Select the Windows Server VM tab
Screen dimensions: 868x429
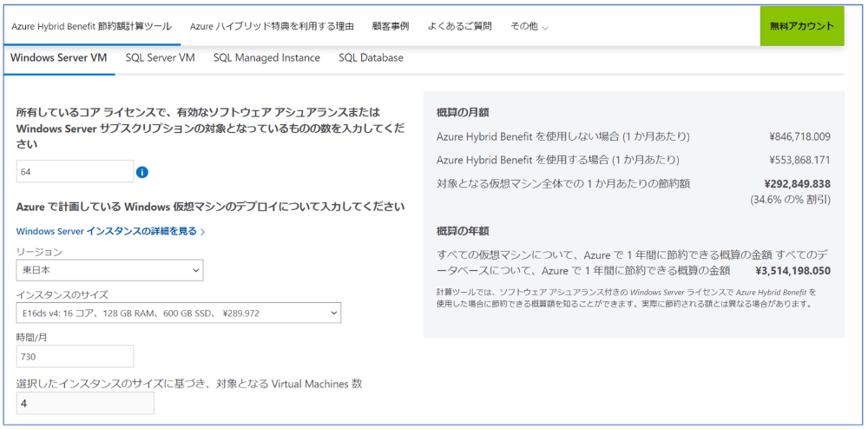(59, 58)
